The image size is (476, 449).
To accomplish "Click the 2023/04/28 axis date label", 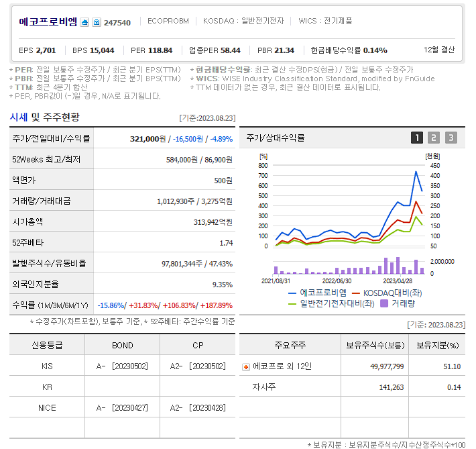I will pyautogui.click(x=398, y=281).
